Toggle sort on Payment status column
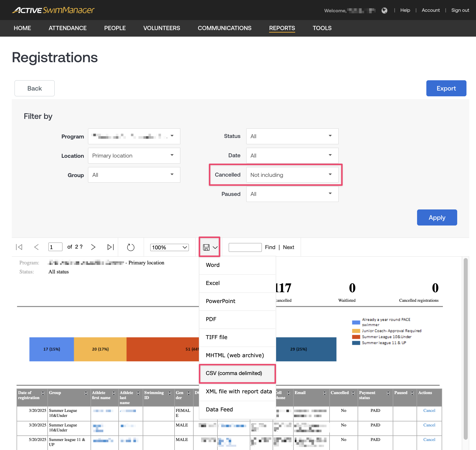Screen dimensions: 476x450 pos(388,393)
